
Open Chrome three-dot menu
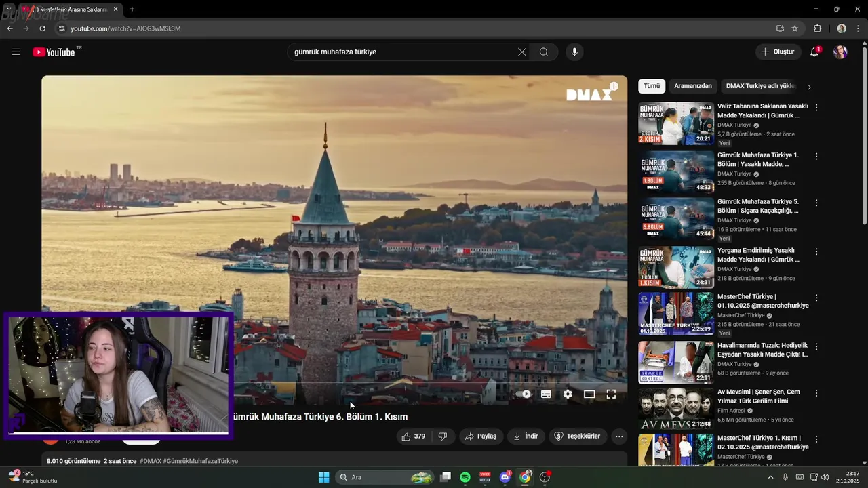[x=859, y=28]
